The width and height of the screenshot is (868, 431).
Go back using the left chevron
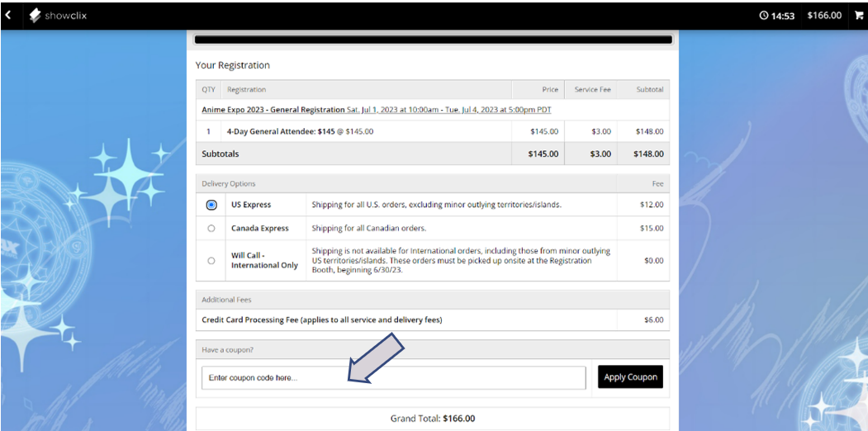point(8,16)
